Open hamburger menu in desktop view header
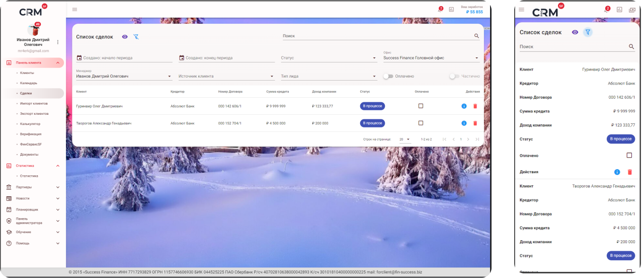 (x=74, y=9)
